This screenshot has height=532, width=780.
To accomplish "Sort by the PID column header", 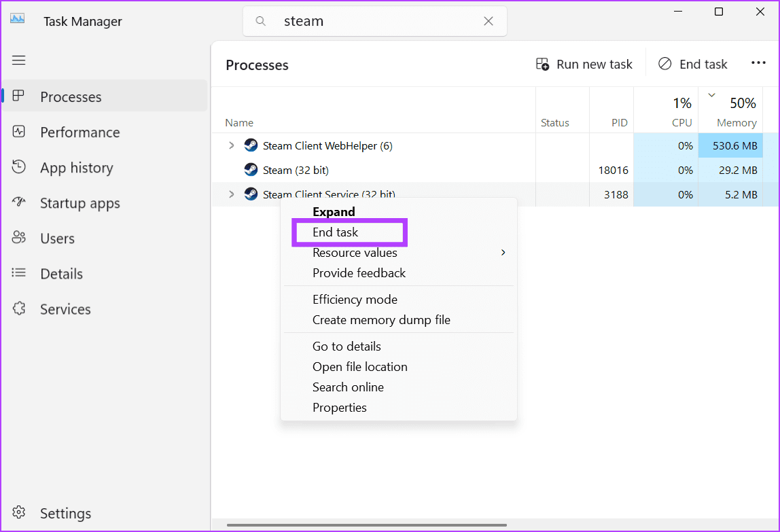I will pos(620,122).
